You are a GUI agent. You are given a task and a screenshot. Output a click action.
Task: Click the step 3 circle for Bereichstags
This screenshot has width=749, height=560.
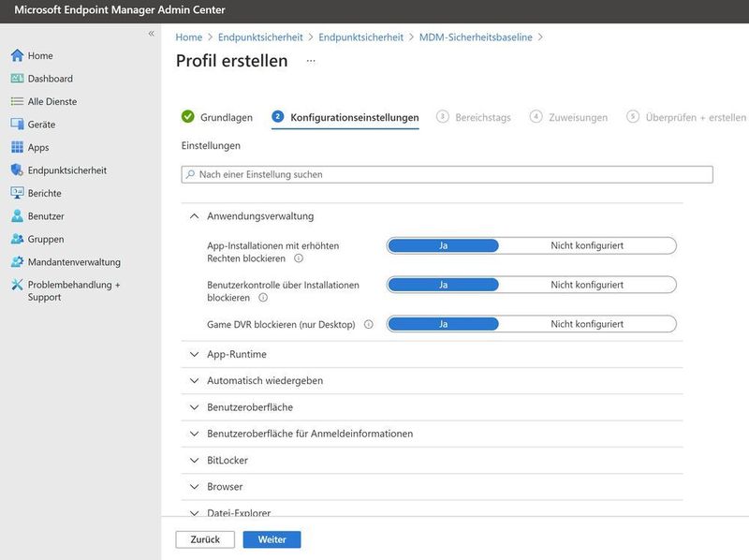[x=443, y=116]
